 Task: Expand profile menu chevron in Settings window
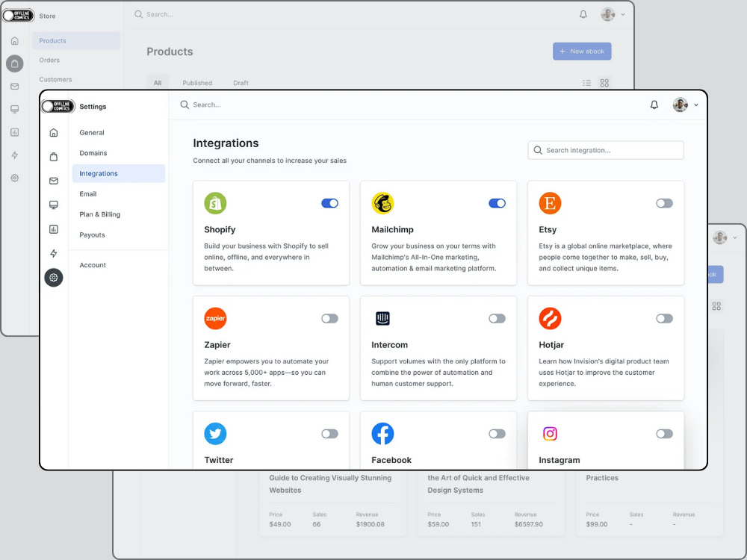pos(696,105)
